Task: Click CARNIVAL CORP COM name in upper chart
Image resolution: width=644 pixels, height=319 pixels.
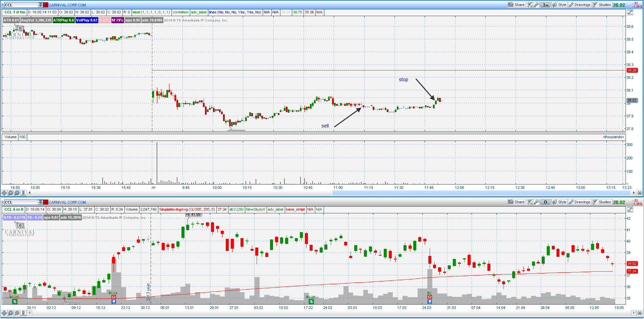Action: tap(67, 5)
